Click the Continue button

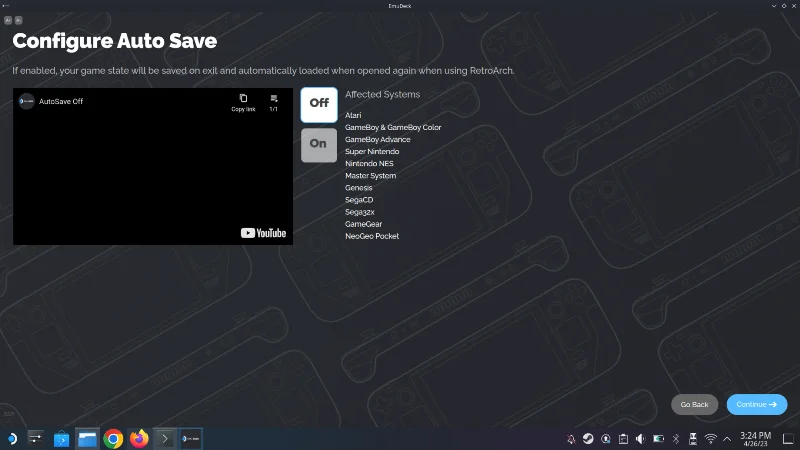[757, 404]
